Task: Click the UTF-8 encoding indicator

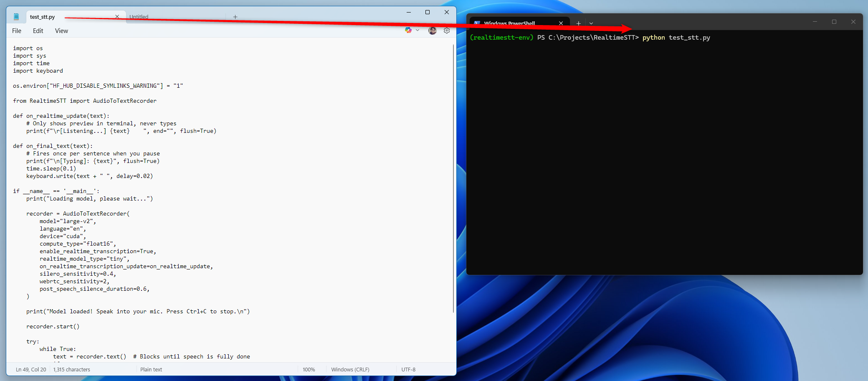Action: click(x=408, y=370)
